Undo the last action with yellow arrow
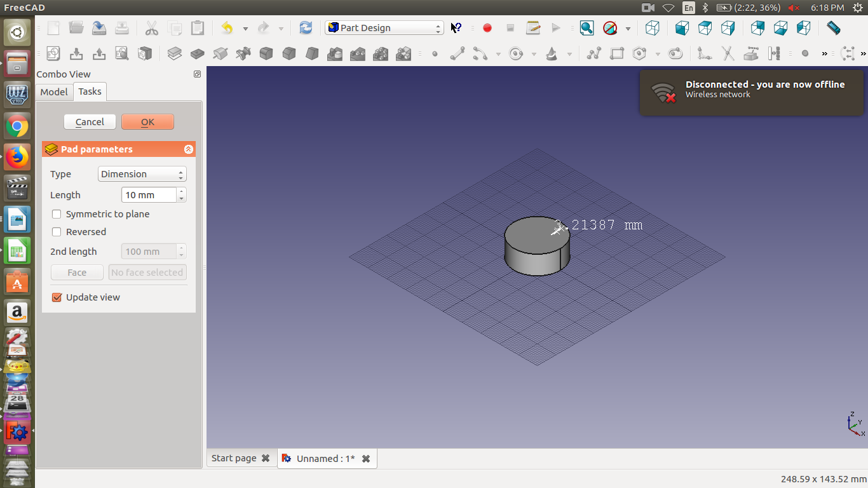Viewport: 868px width, 488px height. (227, 28)
